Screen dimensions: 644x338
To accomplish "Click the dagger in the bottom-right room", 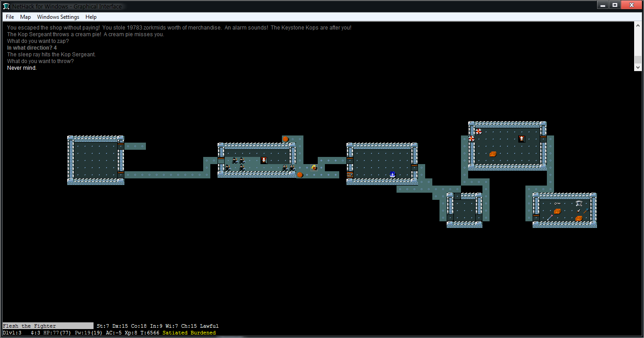I will coord(579,211).
